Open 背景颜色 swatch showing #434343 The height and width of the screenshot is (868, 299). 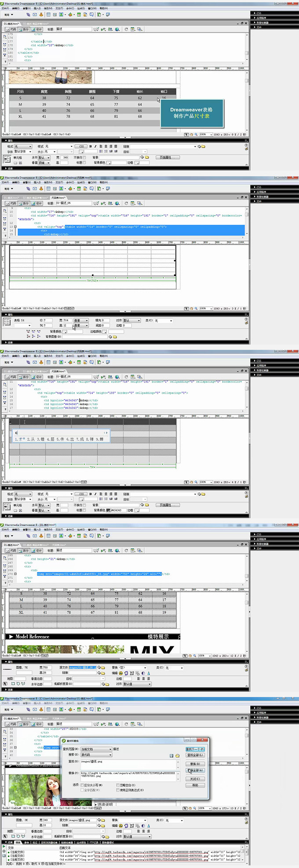pos(108,510)
